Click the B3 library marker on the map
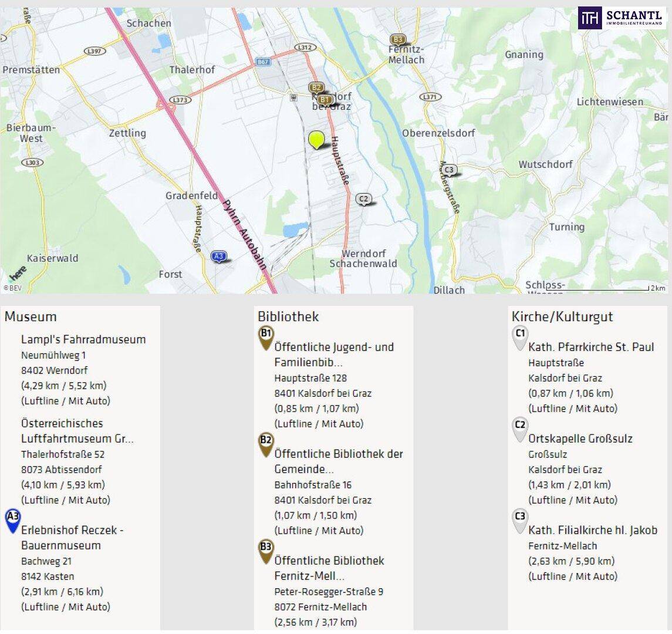672x634 pixels. tap(398, 40)
